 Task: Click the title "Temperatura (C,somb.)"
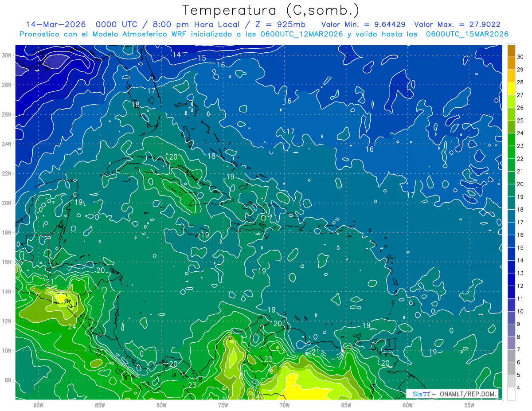[270, 10]
